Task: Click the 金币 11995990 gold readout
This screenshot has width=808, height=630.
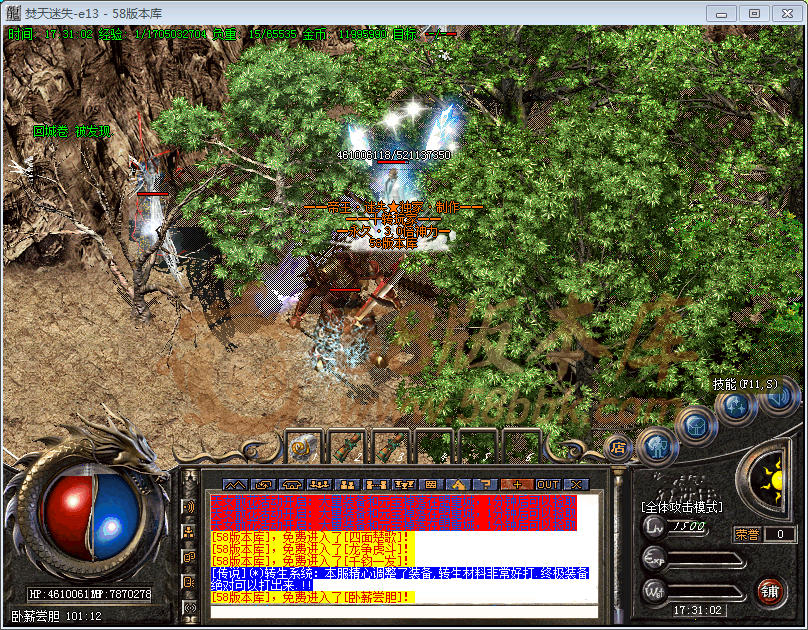Action: click(344, 35)
